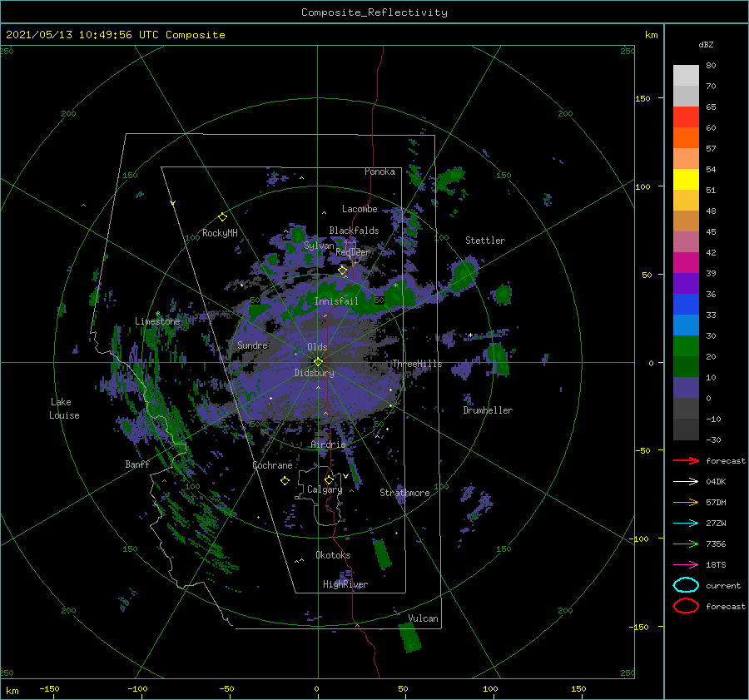This screenshot has width=749, height=700.
Task: Click the Stettler label
Action: click(x=485, y=241)
